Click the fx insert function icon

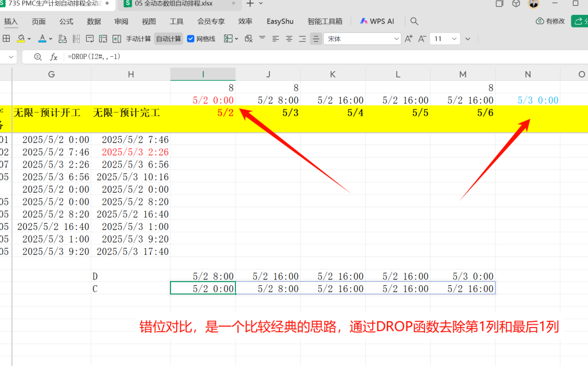(x=53, y=57)
